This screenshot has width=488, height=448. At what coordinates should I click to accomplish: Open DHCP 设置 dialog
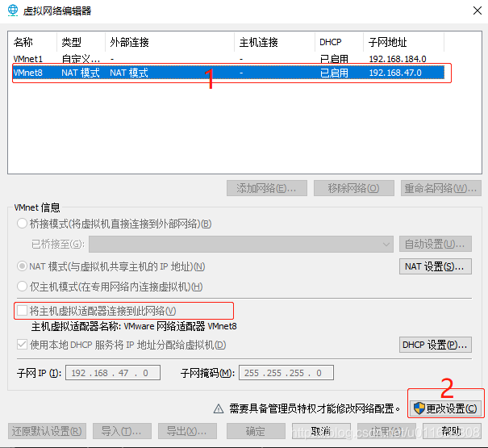pyautogui.click(x=436, y=345)
